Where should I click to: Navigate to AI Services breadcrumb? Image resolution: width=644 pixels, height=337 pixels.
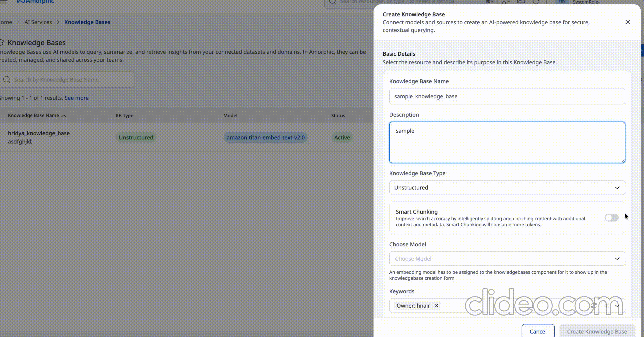click(x=38, y=22)
